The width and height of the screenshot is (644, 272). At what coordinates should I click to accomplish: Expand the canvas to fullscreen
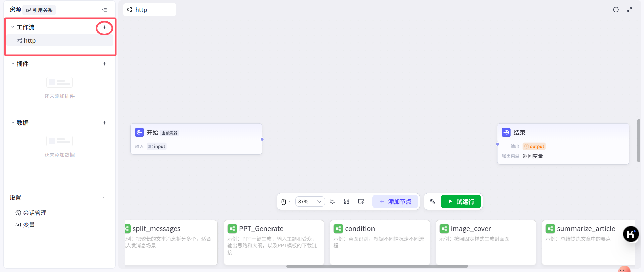629,10
